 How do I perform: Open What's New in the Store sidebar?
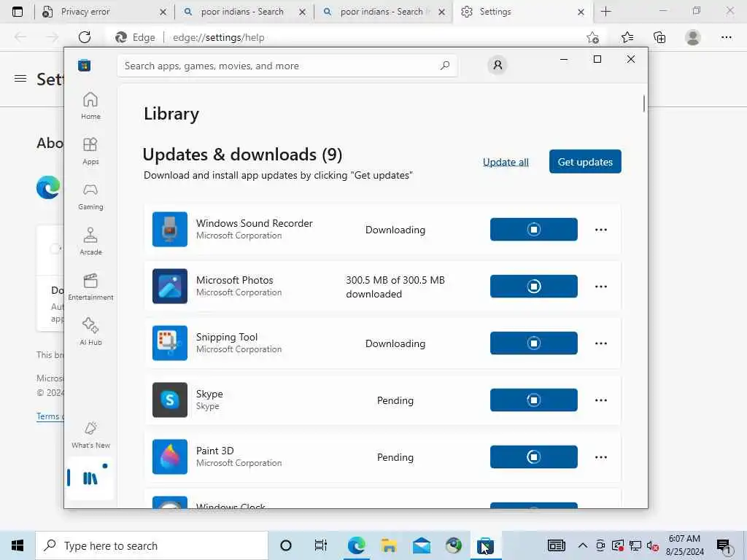tap(90, 435)
